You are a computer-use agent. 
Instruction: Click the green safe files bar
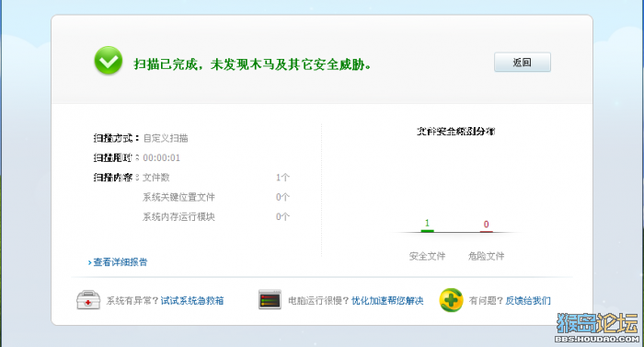[x=427, y=231]
